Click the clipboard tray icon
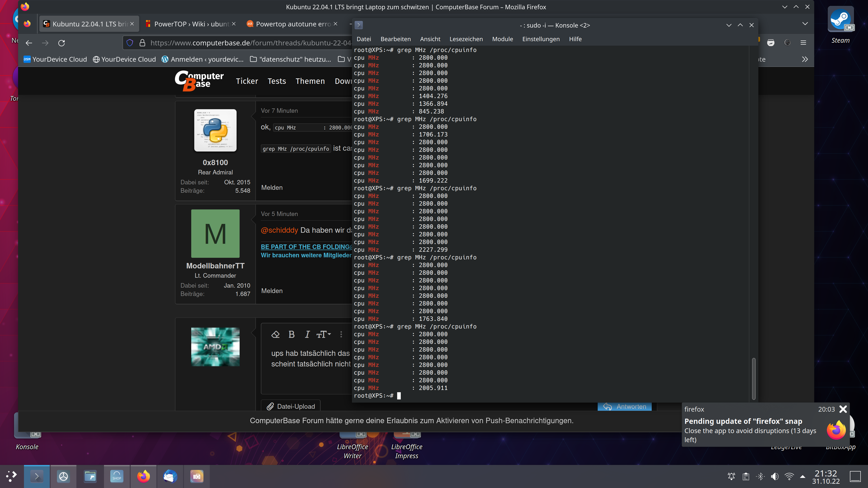The width and height of the screenshot is (868, 488). (746, 476)
